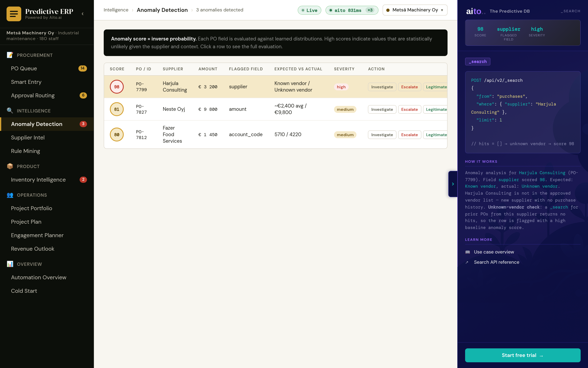Click the score 81 circle for PO-7827

[x=117, y=109]
